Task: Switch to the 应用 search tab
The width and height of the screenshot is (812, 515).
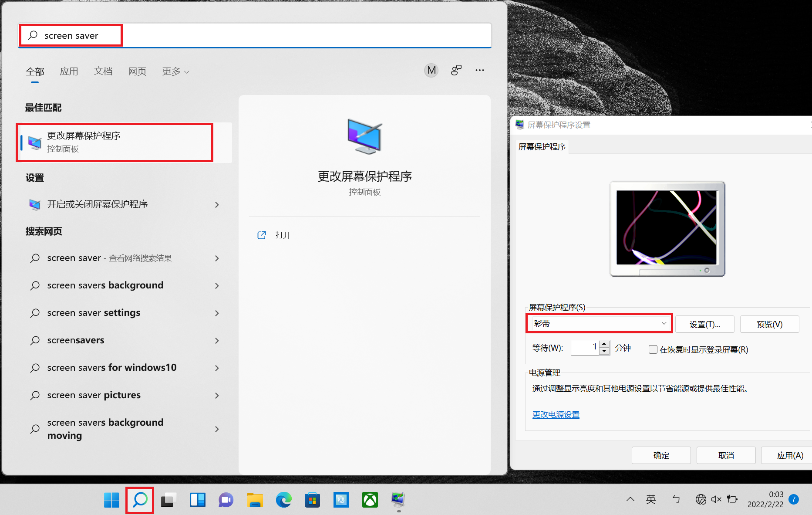Action: (69, 71)
